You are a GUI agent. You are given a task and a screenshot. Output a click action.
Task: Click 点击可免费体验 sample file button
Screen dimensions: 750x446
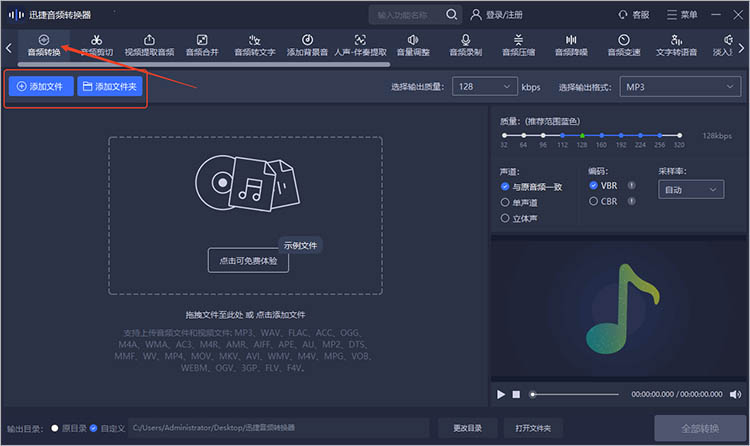click(248, 261)
